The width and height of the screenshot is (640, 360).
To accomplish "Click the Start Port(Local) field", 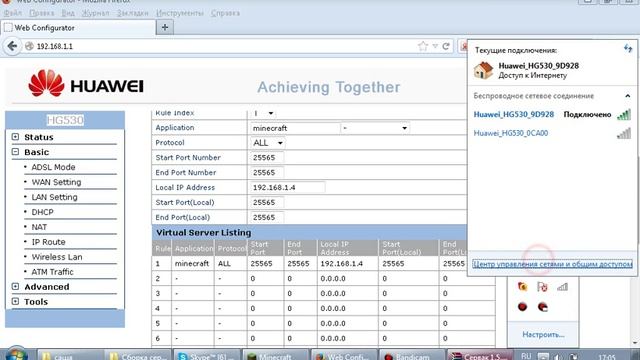I will point(267,202).
